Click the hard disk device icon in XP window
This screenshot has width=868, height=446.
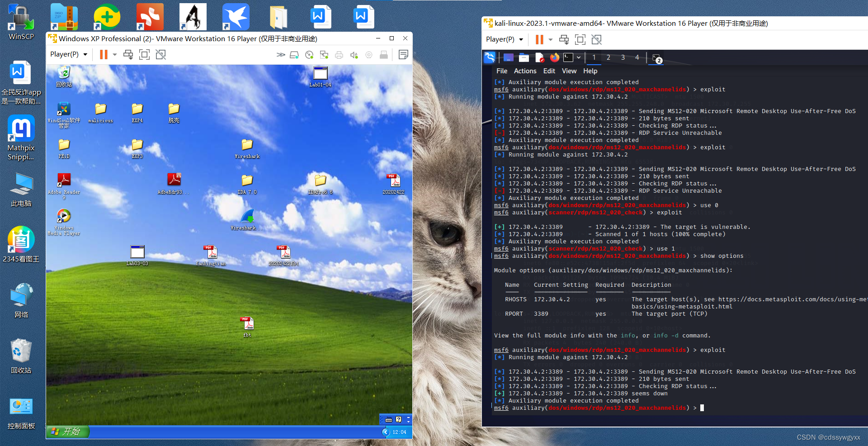click(294, 55)
